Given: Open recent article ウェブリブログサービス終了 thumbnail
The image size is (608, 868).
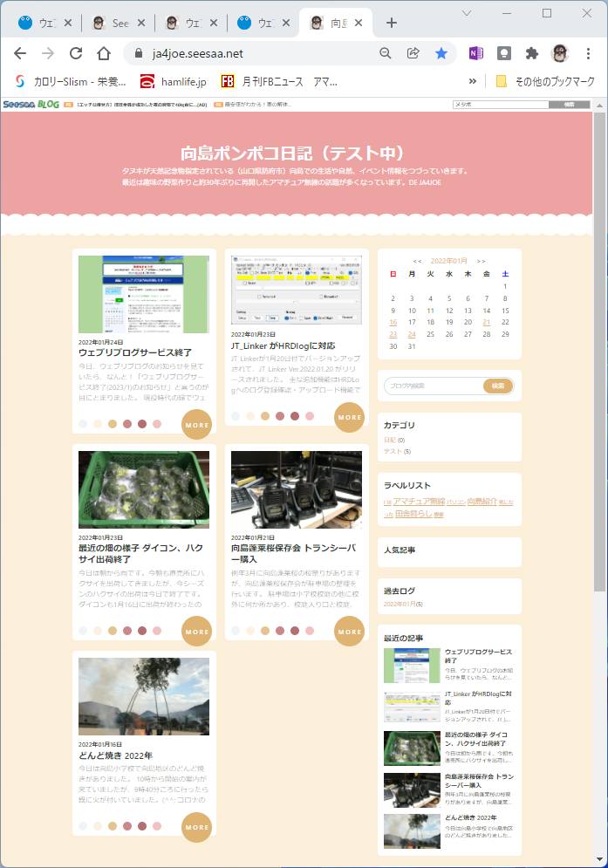Looking at the screenshot, I should click(412, 666).
